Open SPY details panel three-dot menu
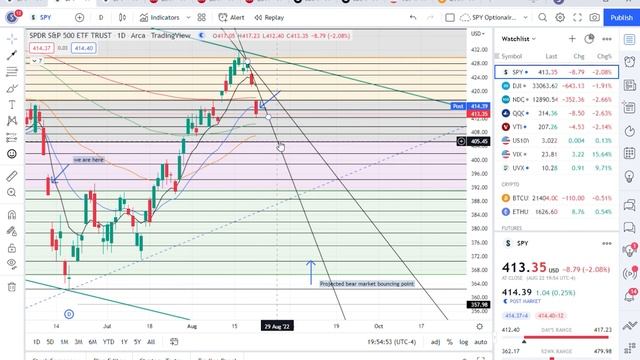The height and width of the screenshot is (360, 640). [607, 243]
